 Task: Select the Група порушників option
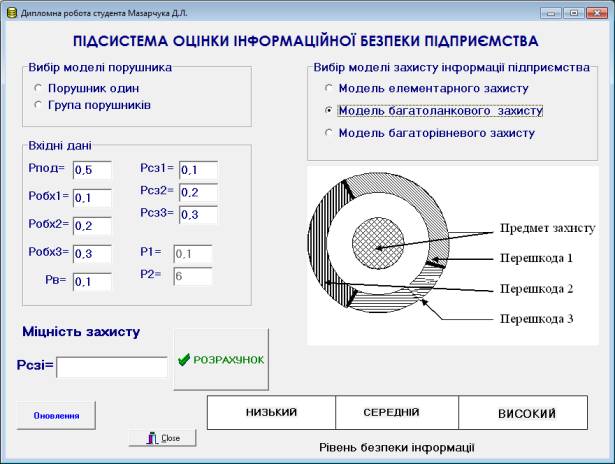click(x=38, y=104)
